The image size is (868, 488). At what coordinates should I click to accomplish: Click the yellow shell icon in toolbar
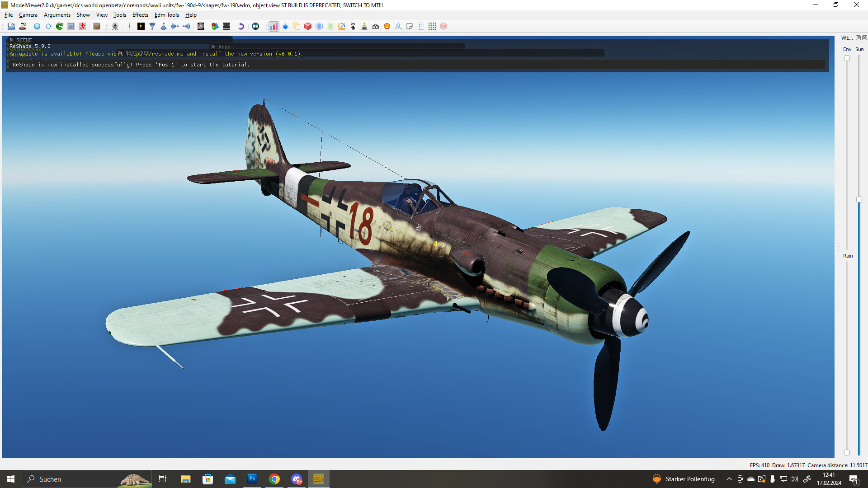tap(387, 26)
